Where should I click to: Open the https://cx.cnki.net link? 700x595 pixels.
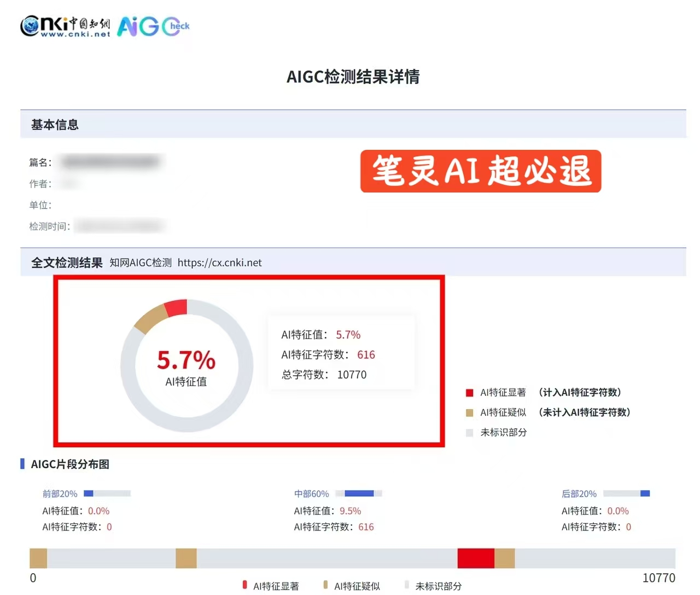click(219, 262)
